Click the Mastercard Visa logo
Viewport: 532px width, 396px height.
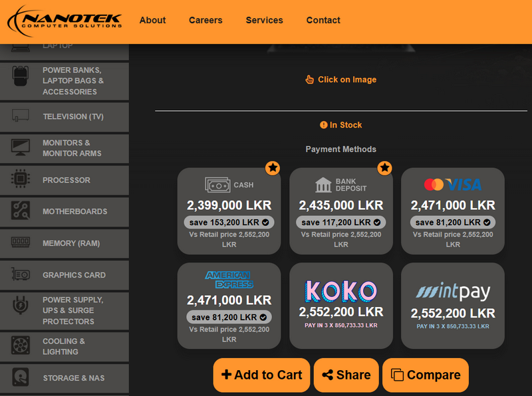[453, 185]
